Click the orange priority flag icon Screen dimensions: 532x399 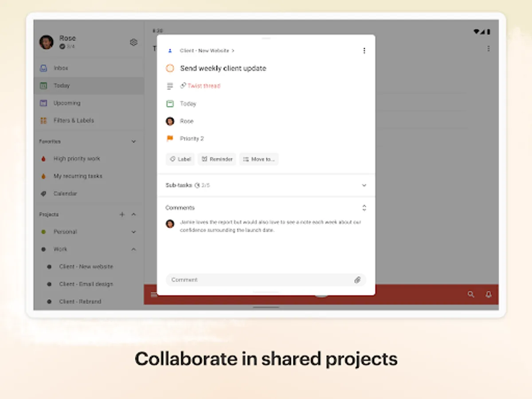click(x=170, y=138)
